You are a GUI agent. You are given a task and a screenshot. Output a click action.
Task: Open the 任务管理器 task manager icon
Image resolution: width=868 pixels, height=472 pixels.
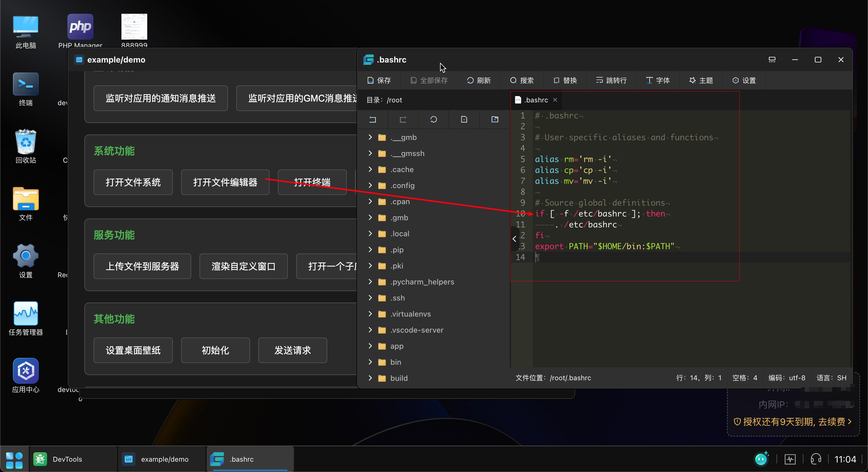[x=26, y=319]
